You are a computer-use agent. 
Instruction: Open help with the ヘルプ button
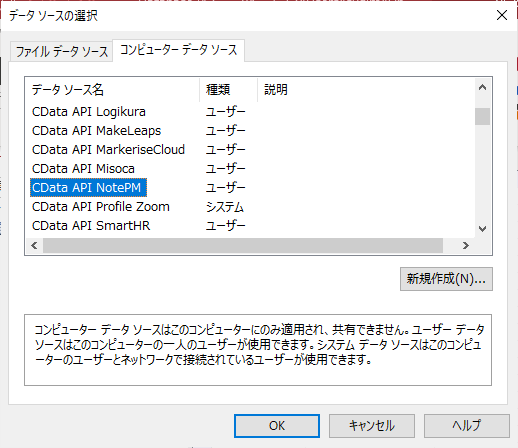467,426
